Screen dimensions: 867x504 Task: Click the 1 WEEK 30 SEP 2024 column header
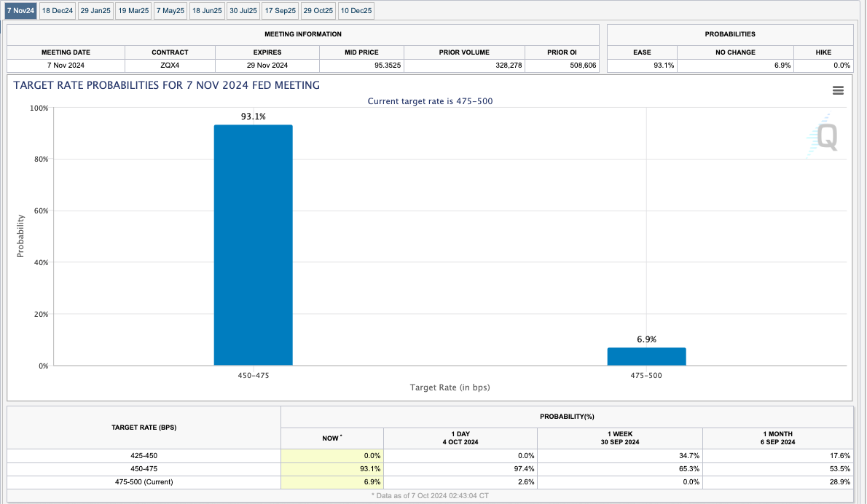point(619,438)
